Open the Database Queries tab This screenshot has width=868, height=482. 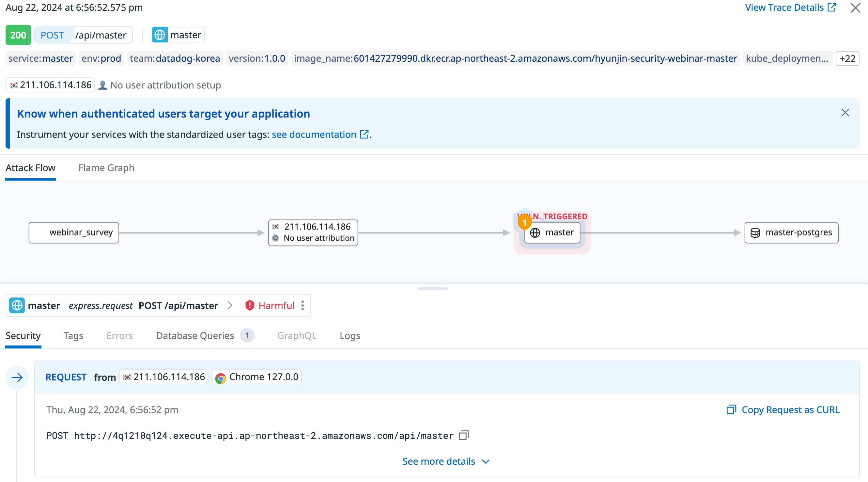click(195, 336)
